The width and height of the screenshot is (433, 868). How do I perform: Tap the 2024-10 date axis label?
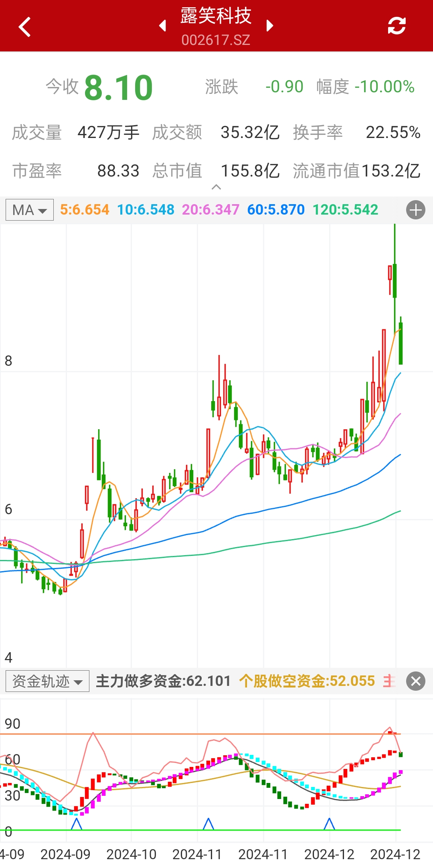click(x=131, y=854)
